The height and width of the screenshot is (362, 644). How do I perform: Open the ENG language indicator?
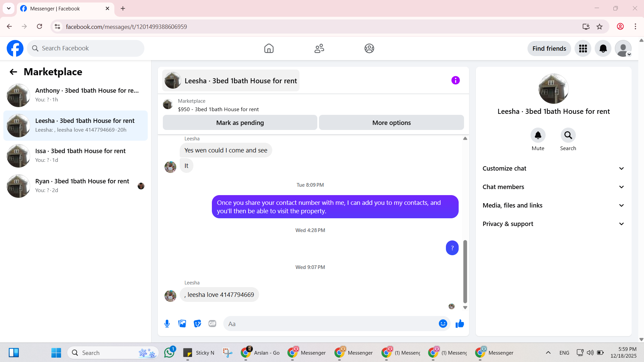564,353
